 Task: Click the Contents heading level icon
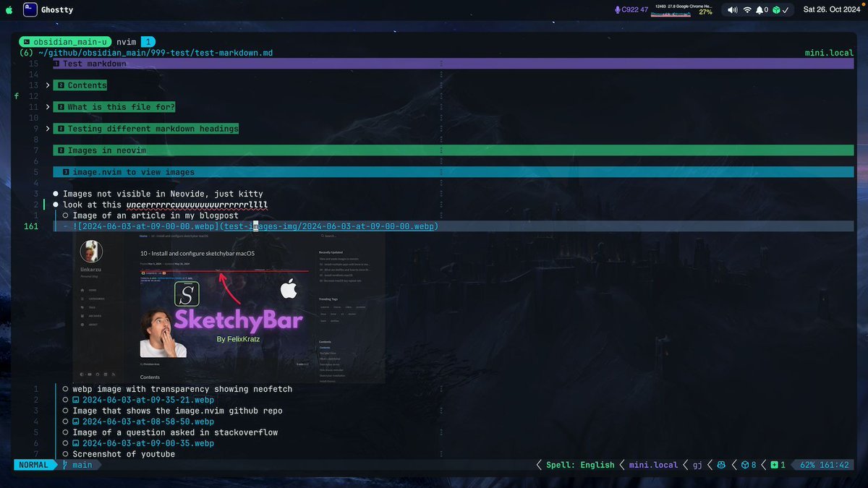click(61, 85)
